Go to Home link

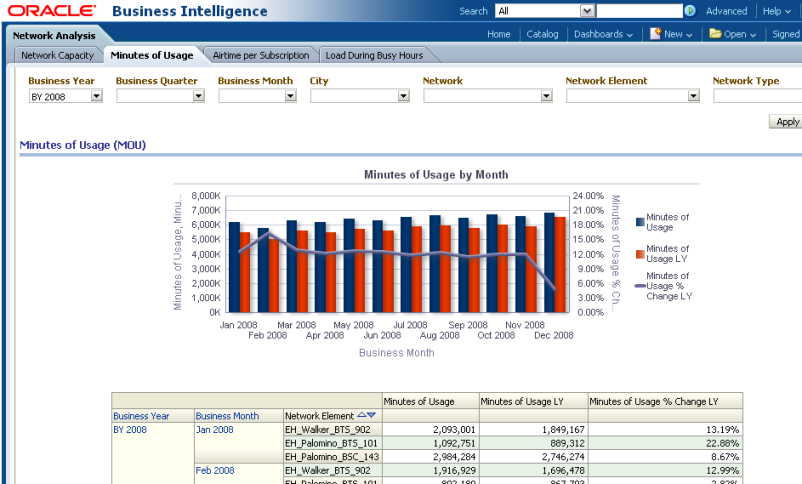coord(499,34)
